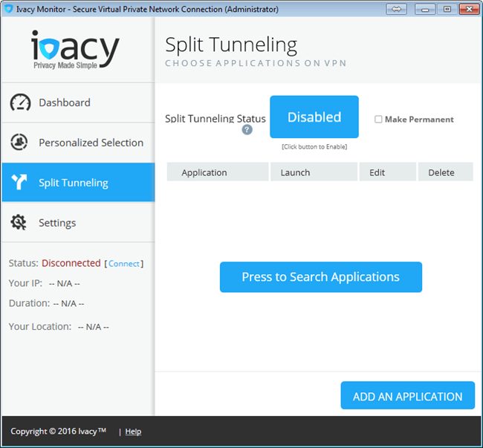Toggle the compact view double-arrow title button

coord(396,9)
